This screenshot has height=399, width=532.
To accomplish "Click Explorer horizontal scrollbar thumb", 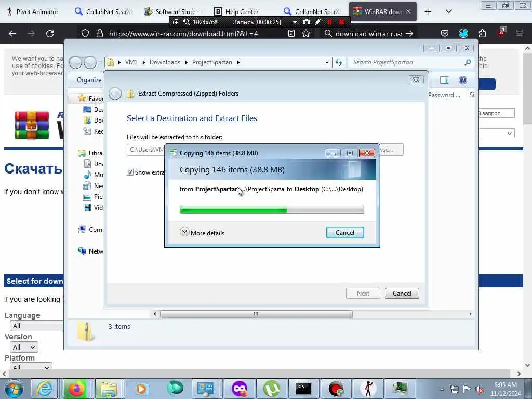I will pyautogui.click(x=256, y=314).
